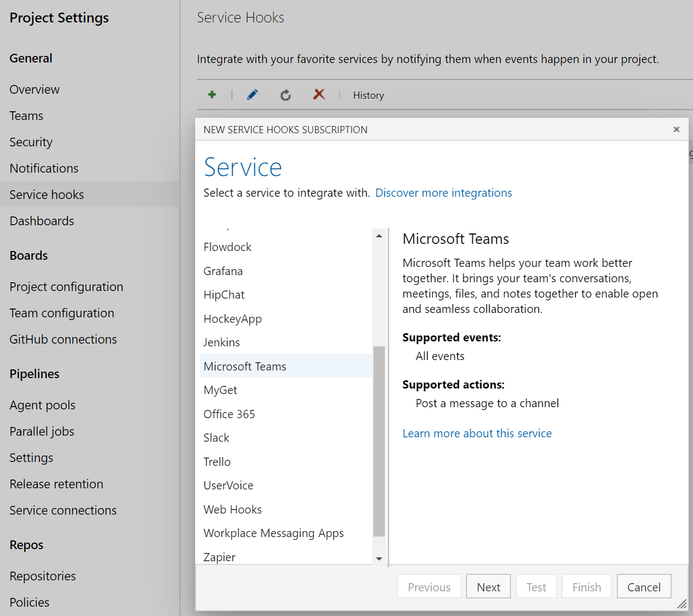Add a new service hook subscription
This screenshot has height=616, width=693.
[212, 94]
